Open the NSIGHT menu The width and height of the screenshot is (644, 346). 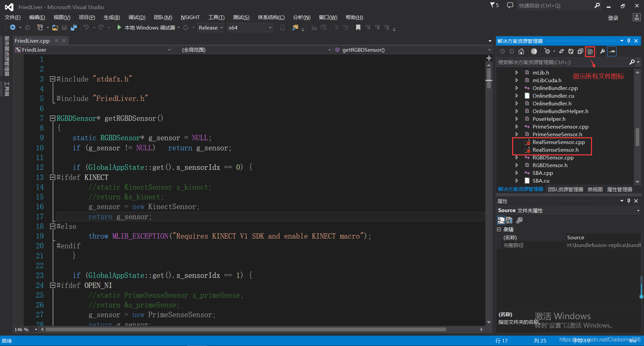(190, 17)
